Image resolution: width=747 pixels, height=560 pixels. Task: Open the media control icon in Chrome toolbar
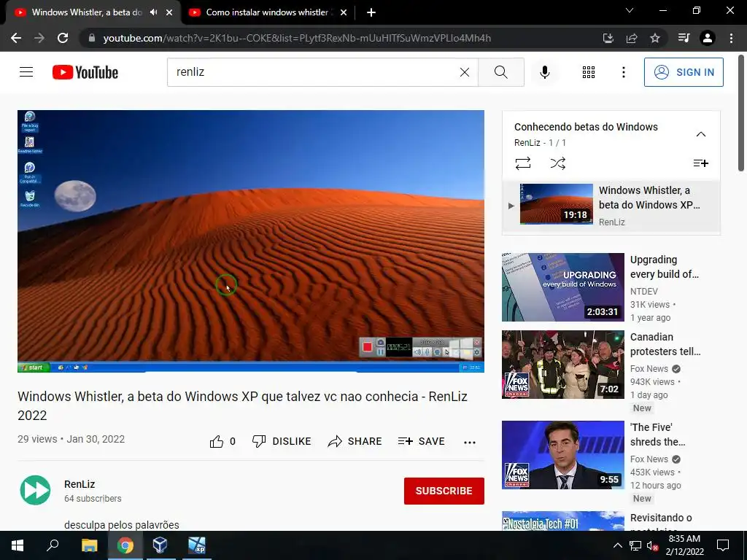[x=684, y=38]
